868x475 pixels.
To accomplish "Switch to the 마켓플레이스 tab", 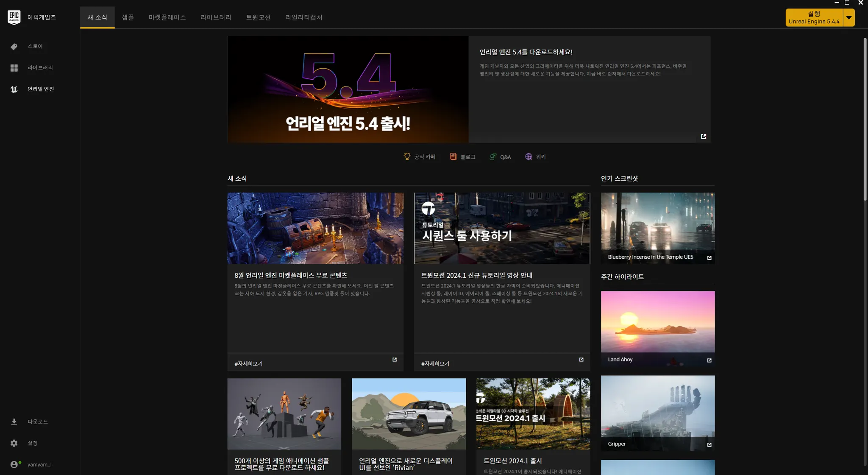I will [167, 17].
